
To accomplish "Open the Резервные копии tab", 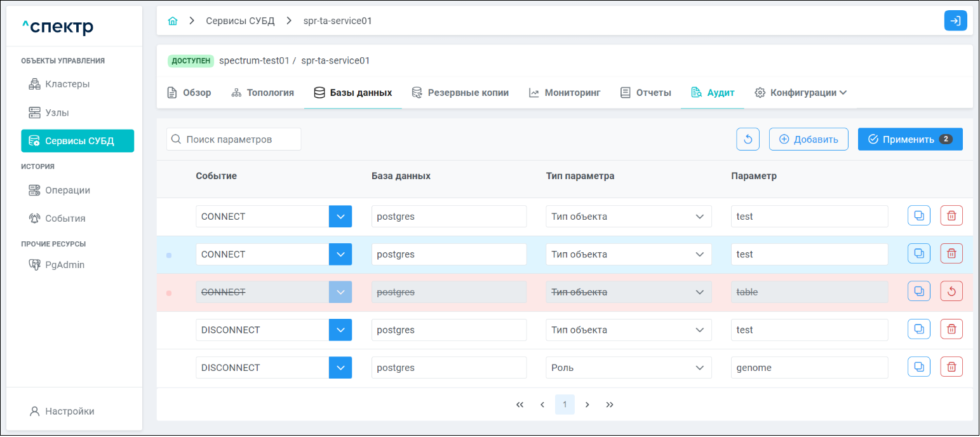I will point(460,93).
